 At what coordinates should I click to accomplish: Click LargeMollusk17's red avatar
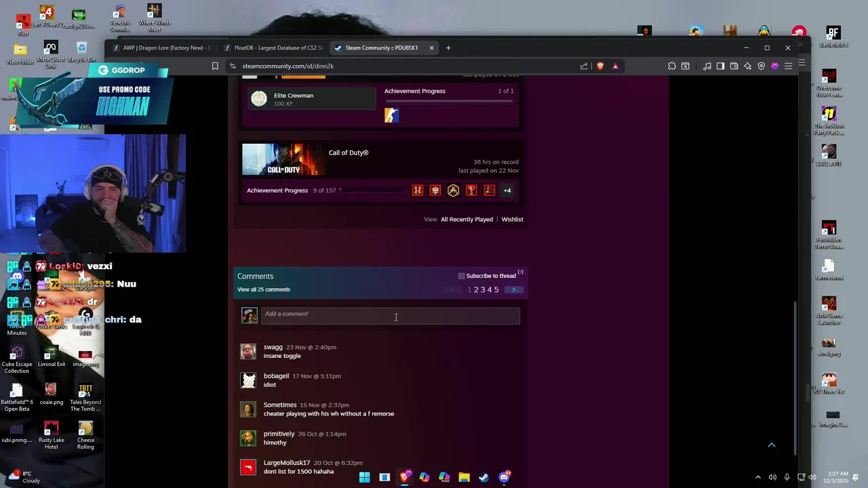(x=248, y=467)
